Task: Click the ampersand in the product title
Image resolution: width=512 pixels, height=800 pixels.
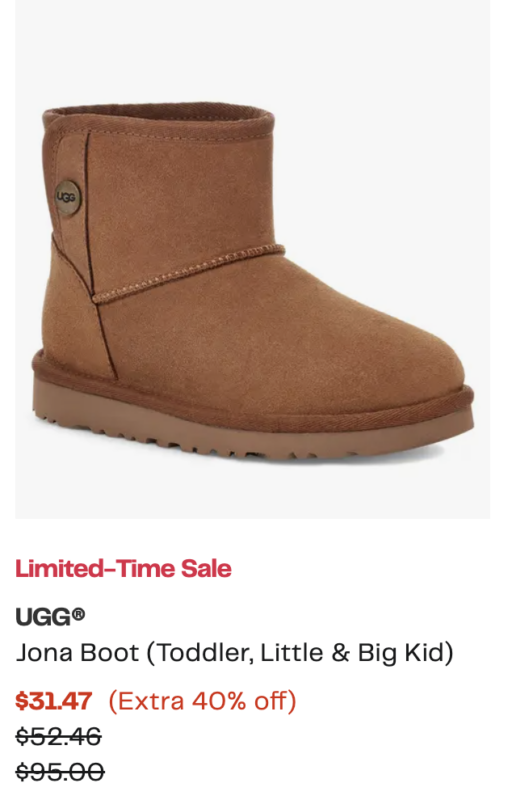Action: point(340,653)
